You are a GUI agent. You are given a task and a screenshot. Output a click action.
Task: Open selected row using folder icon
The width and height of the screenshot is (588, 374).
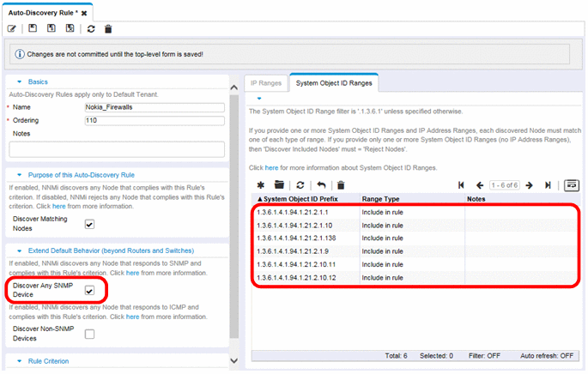[279, 184]
